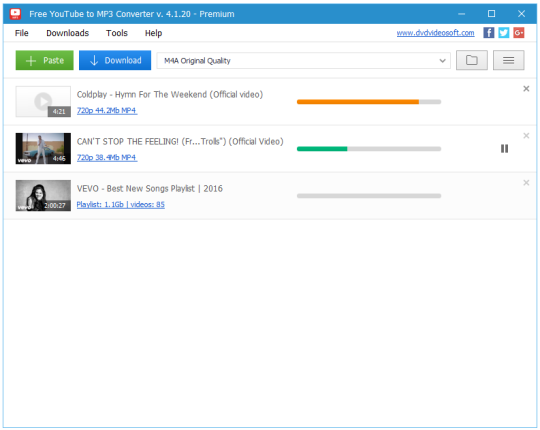Click the orange Coldplay progress bar
The image size is (540, 430).
click(x=369, y=102)
